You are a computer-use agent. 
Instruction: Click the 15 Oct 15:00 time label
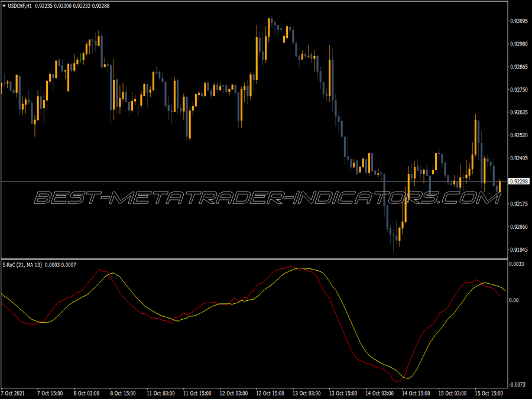pos(489,394)
